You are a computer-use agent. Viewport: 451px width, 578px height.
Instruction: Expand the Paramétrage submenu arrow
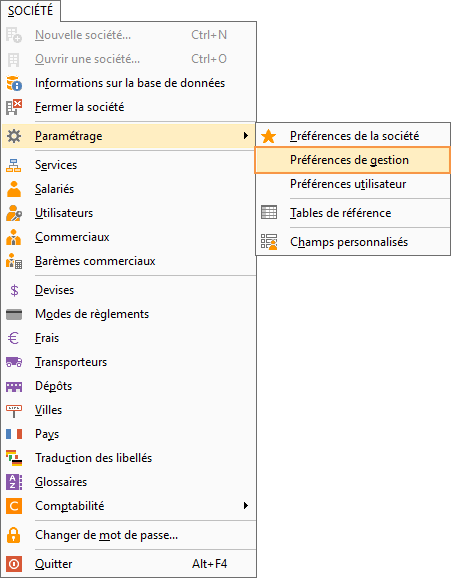(x=246, y=136)
